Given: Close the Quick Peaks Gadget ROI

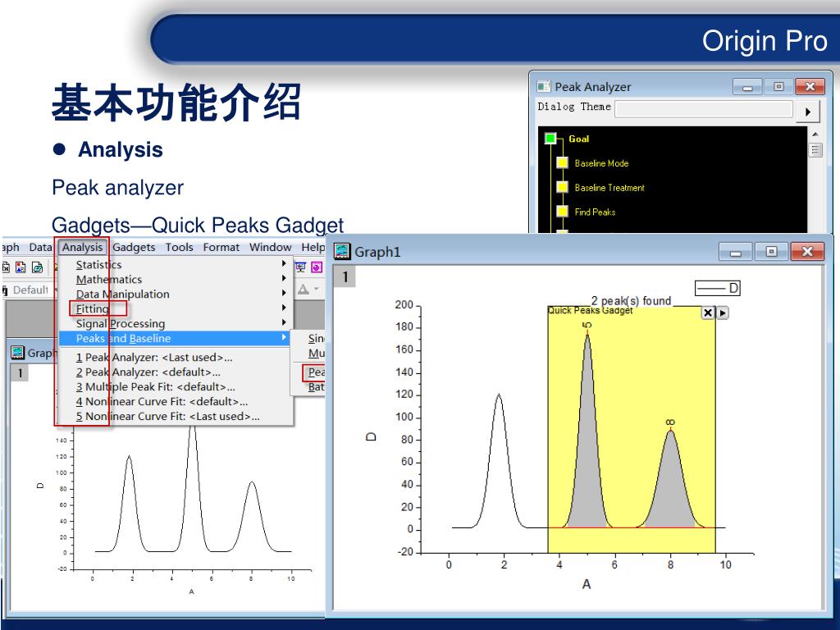Looking at the screenshot, I should (x=708, y=313).
